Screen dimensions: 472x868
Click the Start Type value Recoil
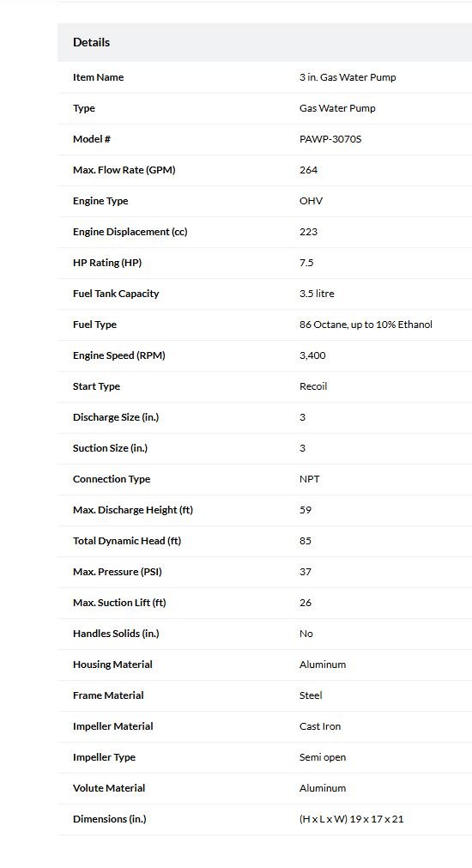click(313, 386)
